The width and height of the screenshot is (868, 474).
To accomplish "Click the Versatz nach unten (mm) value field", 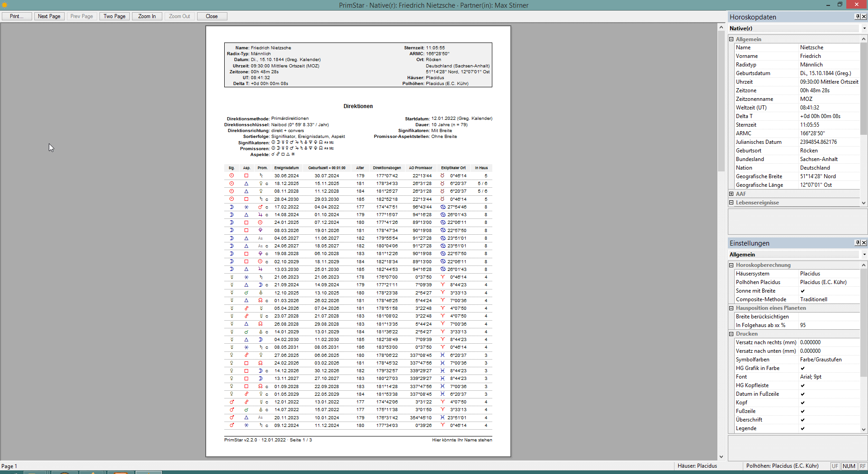I will [x=829, y=351].
